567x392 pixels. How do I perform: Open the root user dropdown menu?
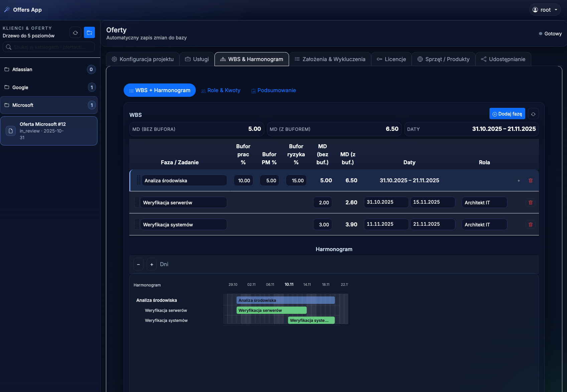pos(545,10)
